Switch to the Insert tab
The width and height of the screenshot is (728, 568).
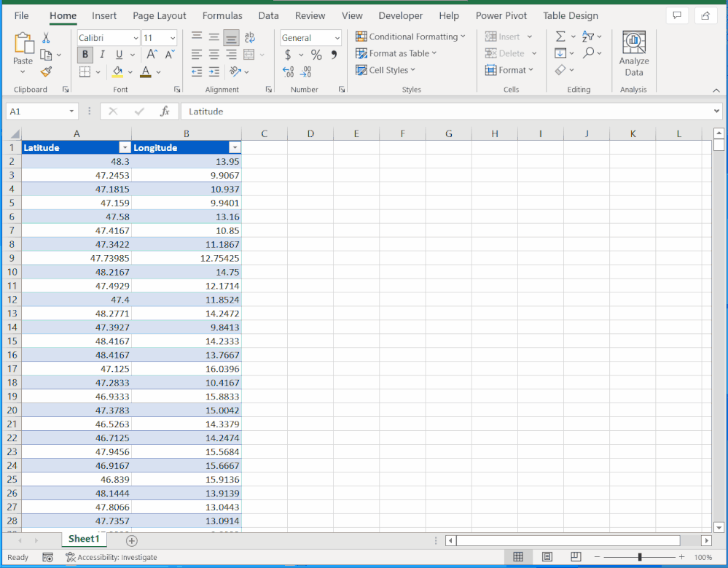[x=104, y=16]
